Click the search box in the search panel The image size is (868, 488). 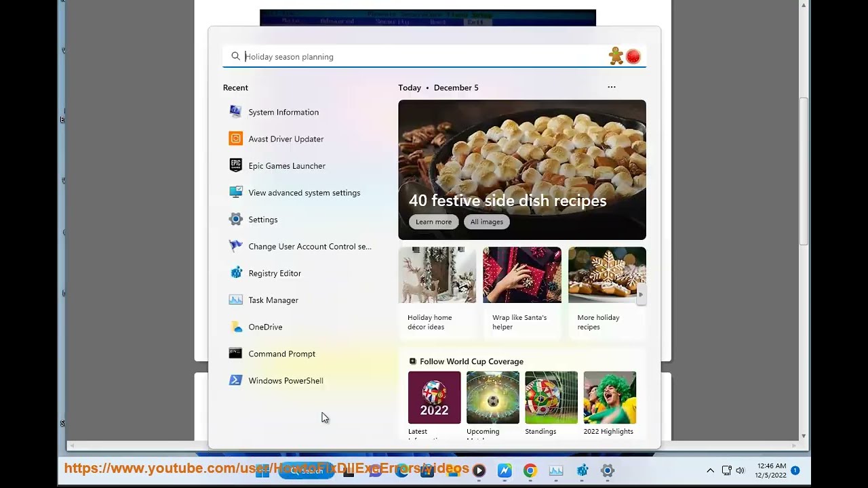pos(434,56)
